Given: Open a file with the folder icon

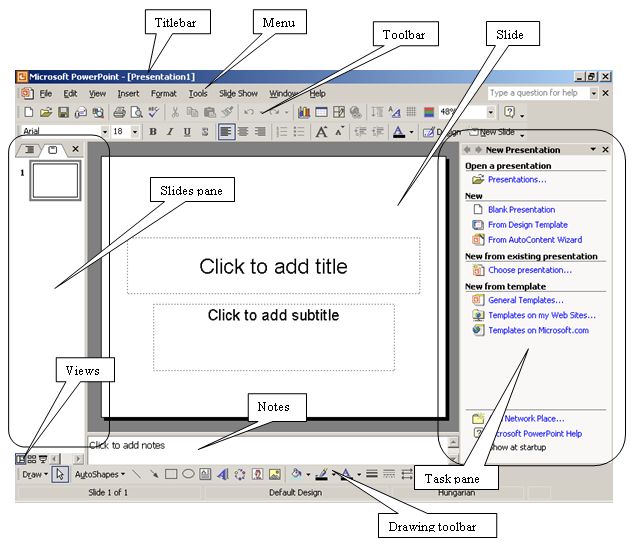Looking at the screenshot, I should pos(46,112).
